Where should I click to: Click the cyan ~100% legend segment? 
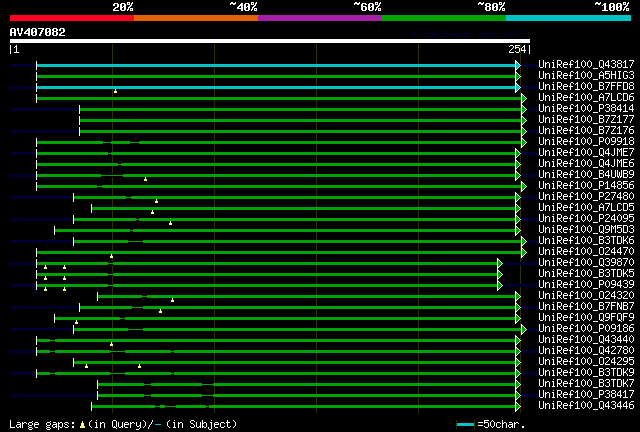pyautogui.click(x=569, y=18)
